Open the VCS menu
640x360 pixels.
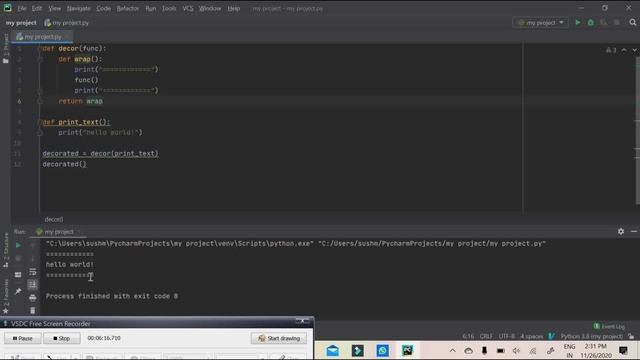(188, 8)
